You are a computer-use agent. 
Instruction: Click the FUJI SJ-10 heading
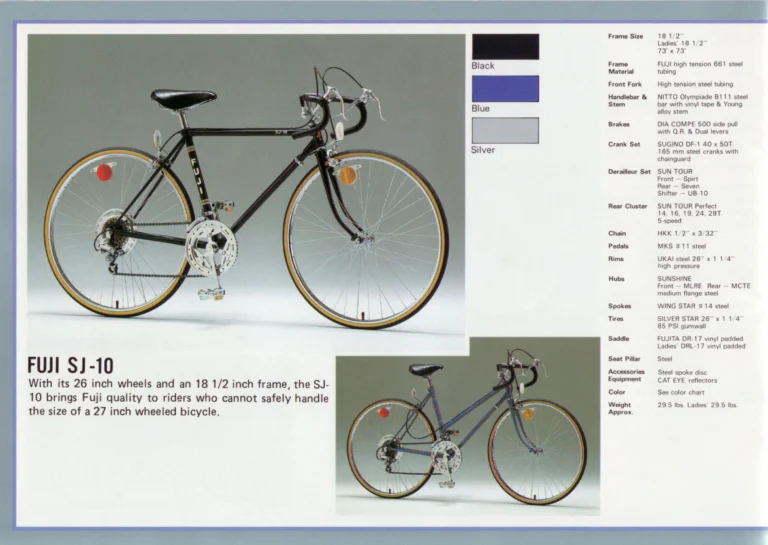coord(71,366)
